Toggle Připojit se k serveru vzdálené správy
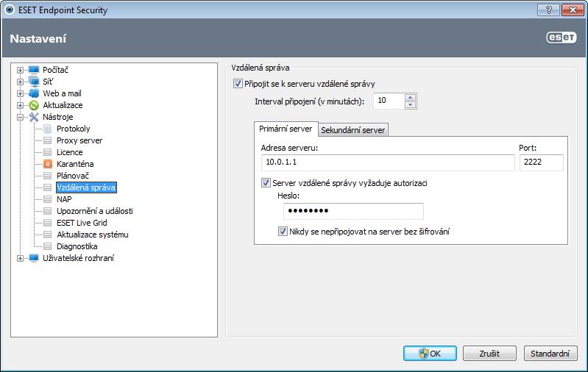 pos(238,84)
